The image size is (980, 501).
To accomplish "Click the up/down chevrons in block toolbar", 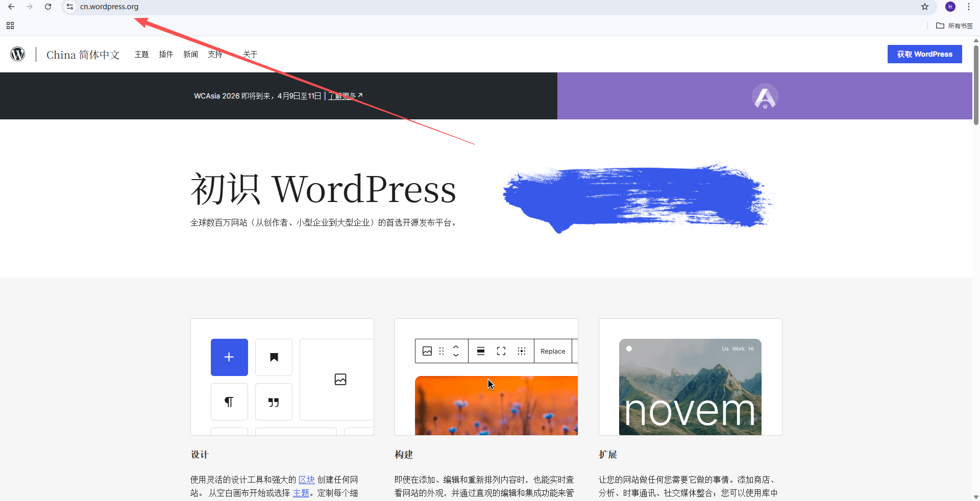I will [456, 351].
